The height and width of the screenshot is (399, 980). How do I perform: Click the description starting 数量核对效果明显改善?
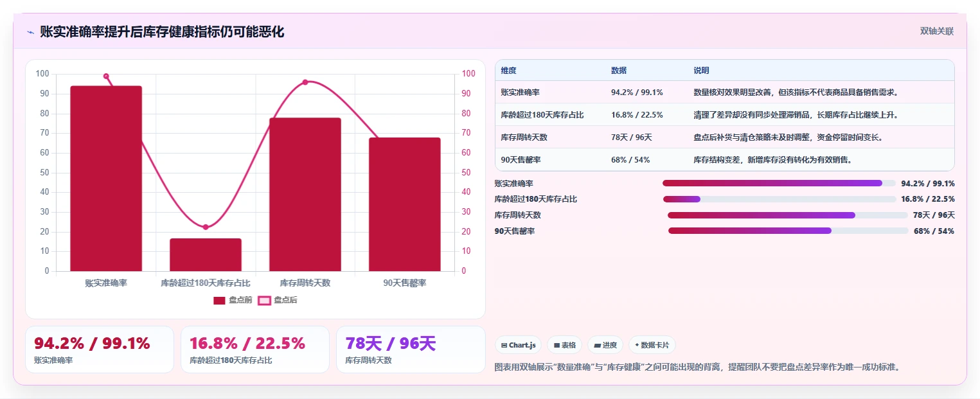click(x=796, y=93)
